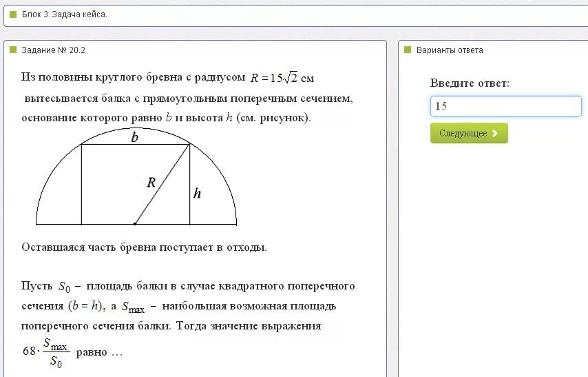588x377 pixels.
Task: Click the 'Варианты ответа' panel heading
Action: tap(450, 50)
